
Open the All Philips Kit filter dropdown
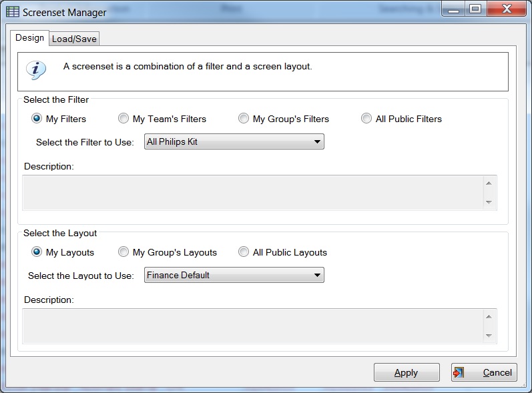(234, 141)
